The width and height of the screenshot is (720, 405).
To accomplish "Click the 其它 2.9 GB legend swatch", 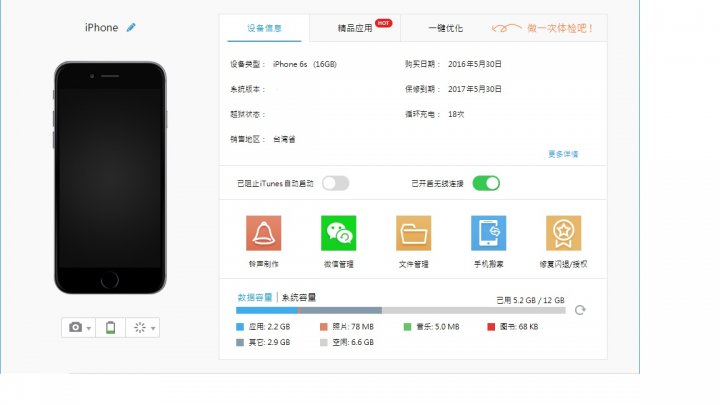I will click(240, 343).
